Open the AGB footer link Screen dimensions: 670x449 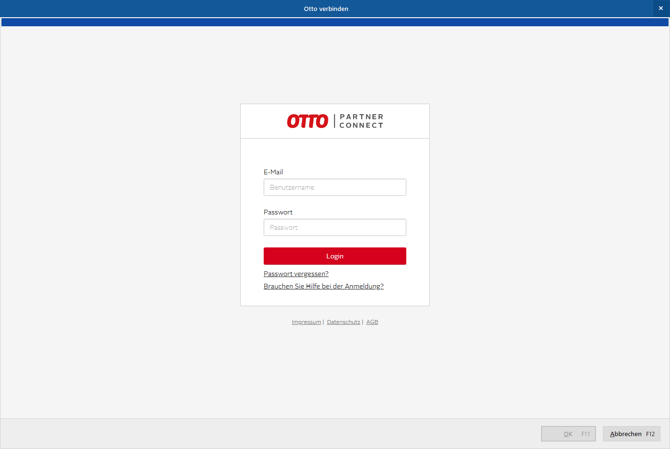tap(372, 322)
